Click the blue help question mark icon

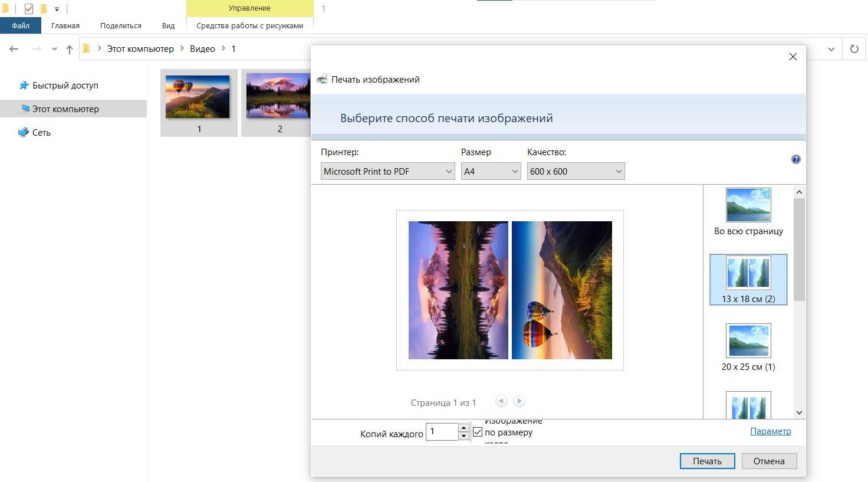795,159
